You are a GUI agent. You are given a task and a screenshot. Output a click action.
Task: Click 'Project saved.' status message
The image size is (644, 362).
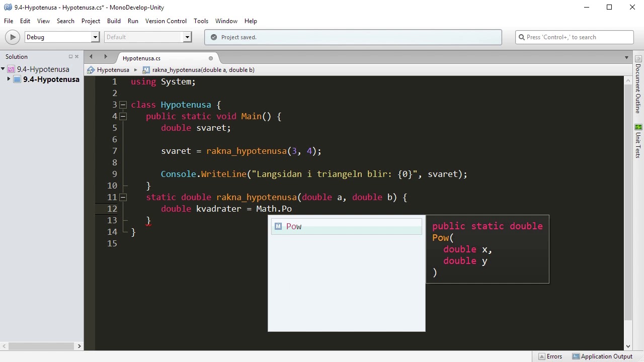coord(238,37)
